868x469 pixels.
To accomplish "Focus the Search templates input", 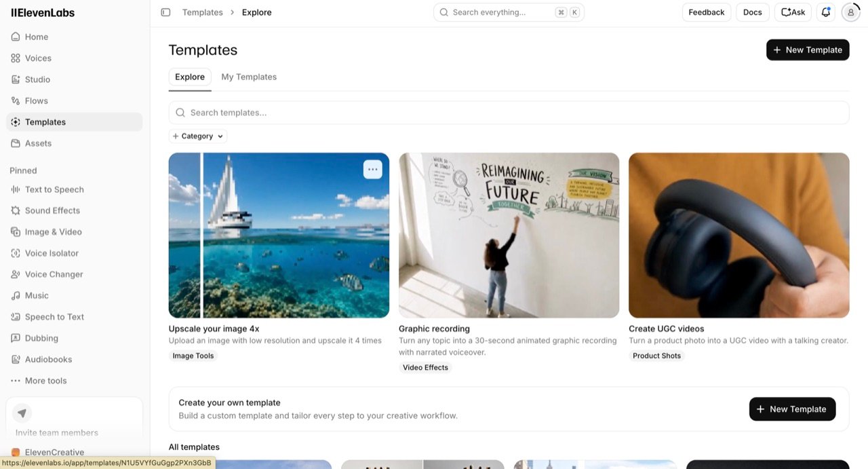I will point(509,113).
